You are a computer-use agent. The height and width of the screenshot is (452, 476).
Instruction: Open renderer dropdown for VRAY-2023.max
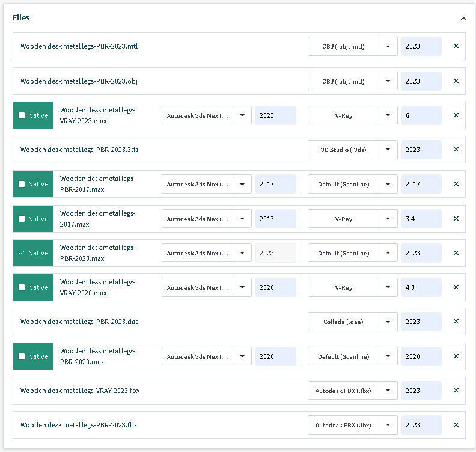tap(388, 115)
